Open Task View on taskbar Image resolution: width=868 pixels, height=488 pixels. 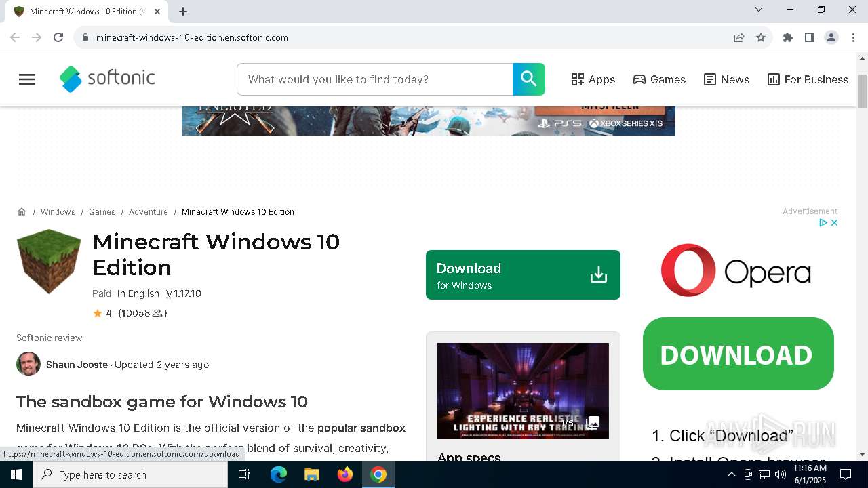[244, 474]
